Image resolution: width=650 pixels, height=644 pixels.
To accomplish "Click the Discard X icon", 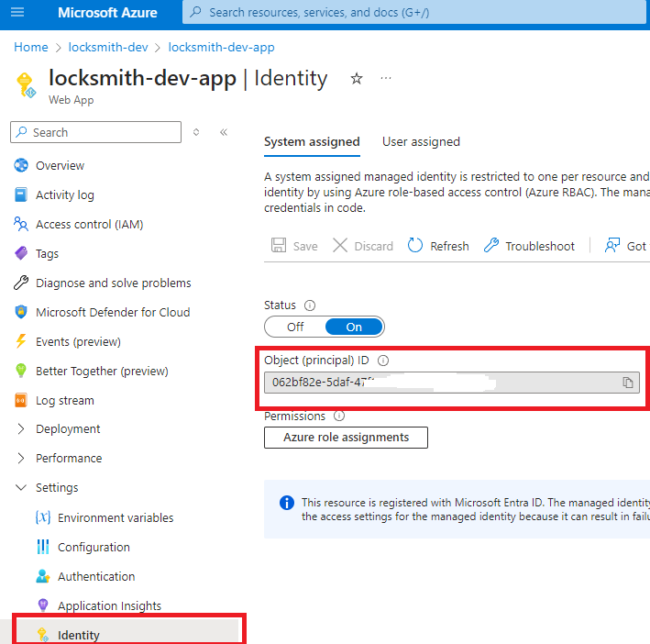I will pyautogui.click(x=340, y=245).
